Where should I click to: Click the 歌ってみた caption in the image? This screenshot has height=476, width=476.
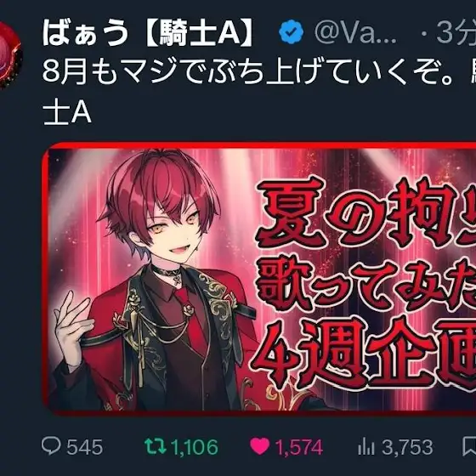365,286
